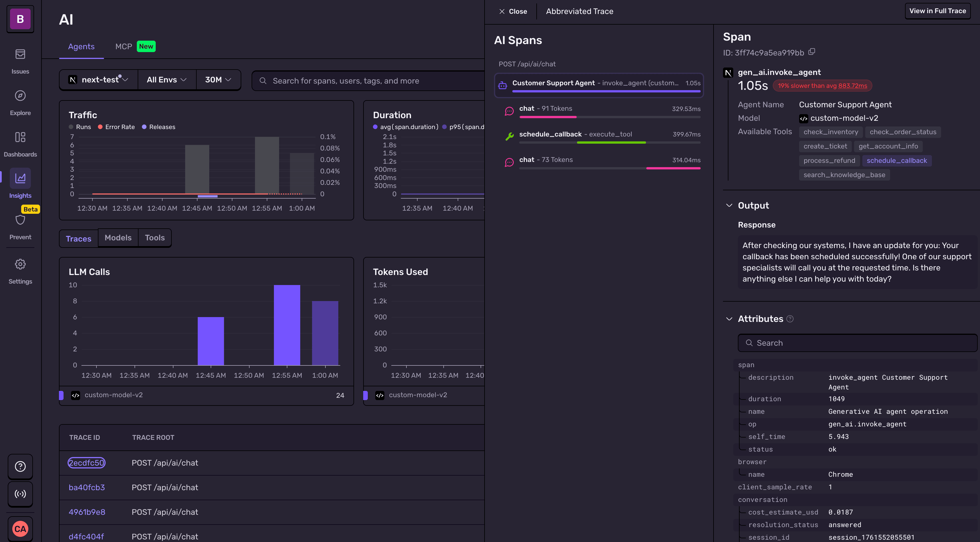Toggle the Error Rate legend in Traffic chart
This screenshot has height=542, width=980.
[116, 127]
